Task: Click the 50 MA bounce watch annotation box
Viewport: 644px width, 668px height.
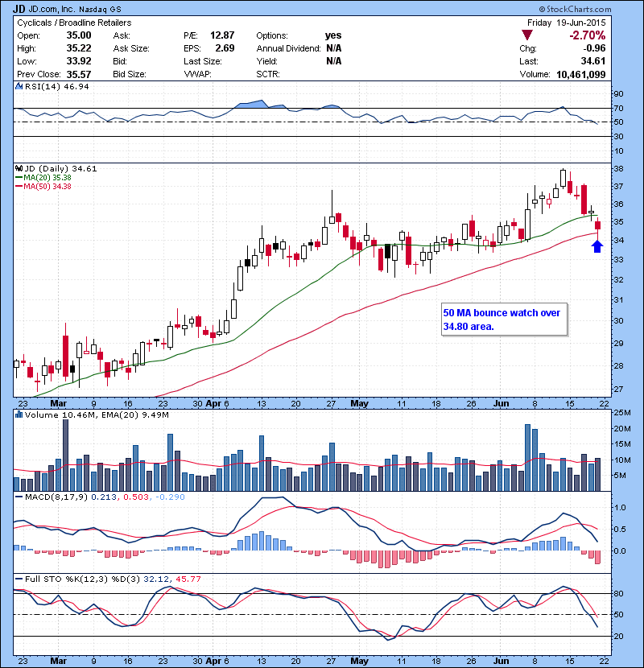Action: 504,320
